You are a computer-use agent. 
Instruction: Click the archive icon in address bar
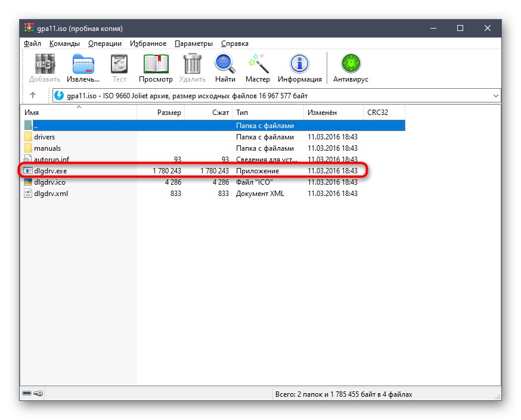[x=59, y=95]
